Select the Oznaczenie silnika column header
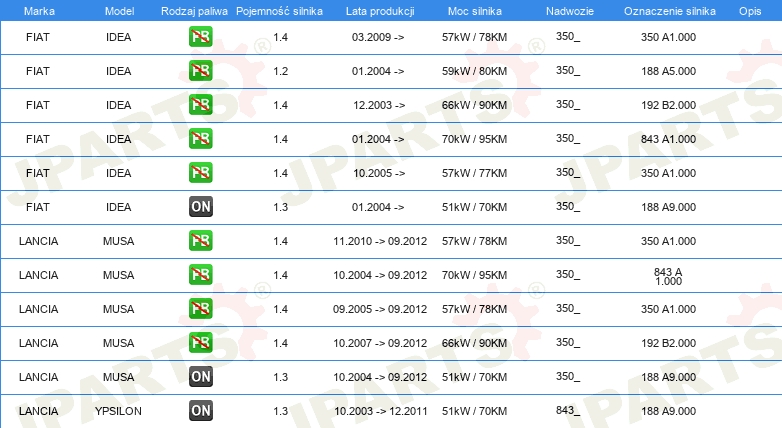 click(x=670, y=11)
